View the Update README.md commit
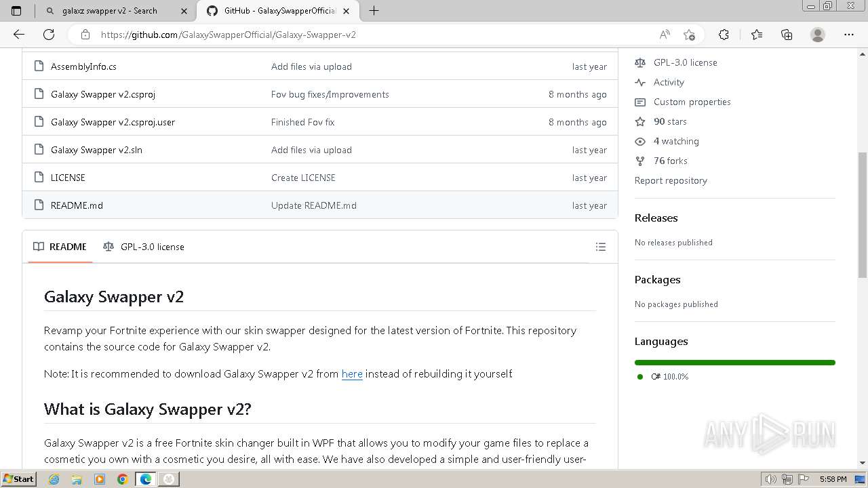 click(x=314, y=205)
